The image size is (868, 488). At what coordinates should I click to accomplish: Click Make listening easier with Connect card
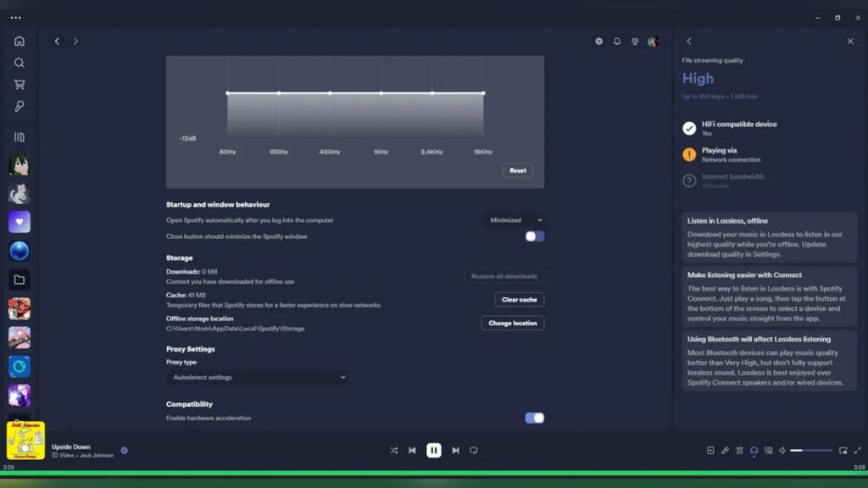pyautogui.click(x=770, y=297)
